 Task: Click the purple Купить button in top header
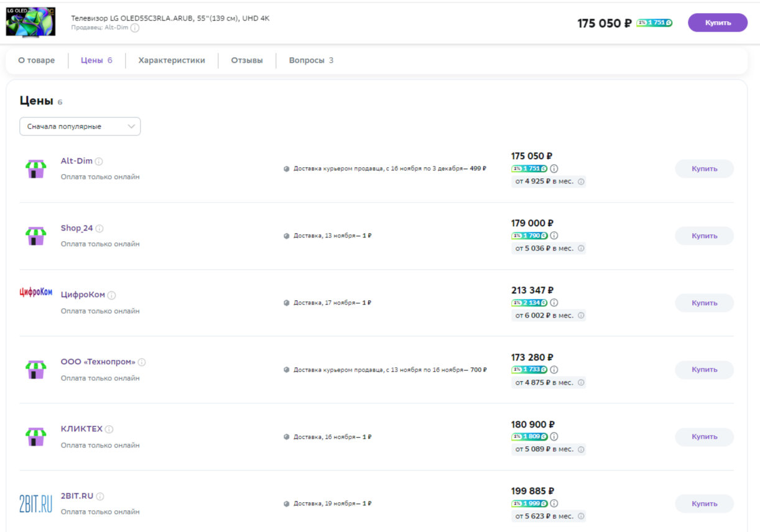pos(718,22)
